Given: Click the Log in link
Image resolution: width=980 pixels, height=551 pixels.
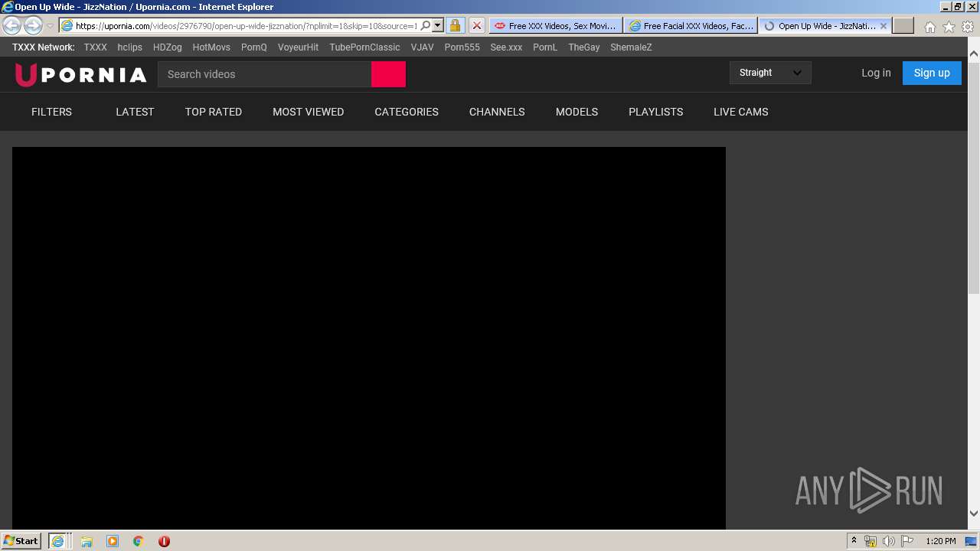Looking at the screenshot, I should click(876, 73).
